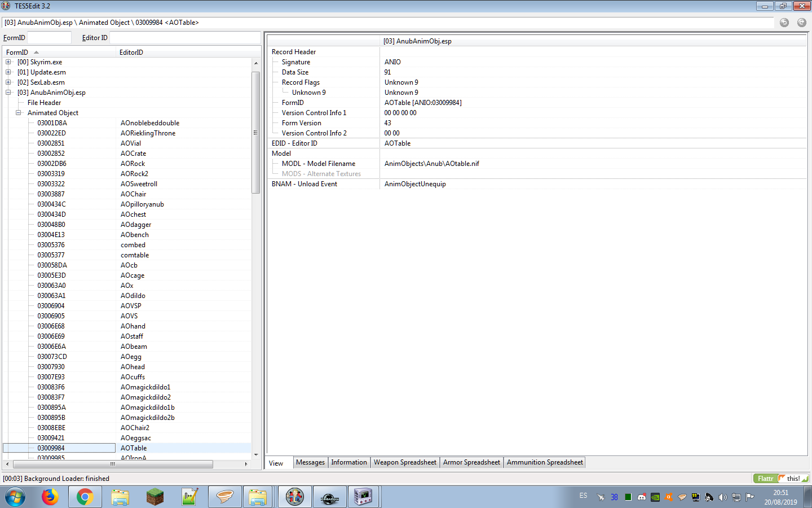Expand the [02] SexLab.esm node
The image size is (812, 508).
8,82
